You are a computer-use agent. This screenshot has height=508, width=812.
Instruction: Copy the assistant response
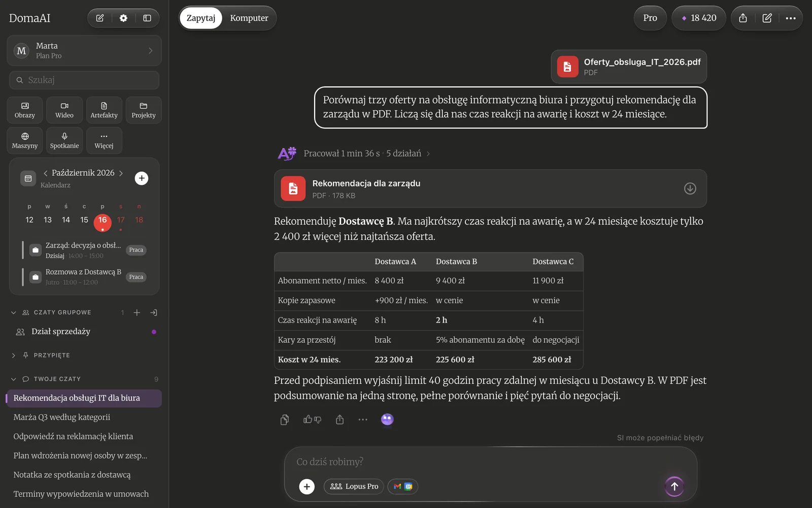coord(285,420)
